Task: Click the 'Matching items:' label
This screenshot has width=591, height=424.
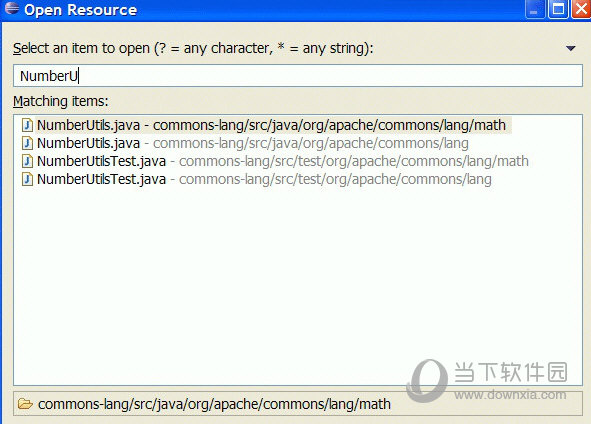Action: coord(61,101)
